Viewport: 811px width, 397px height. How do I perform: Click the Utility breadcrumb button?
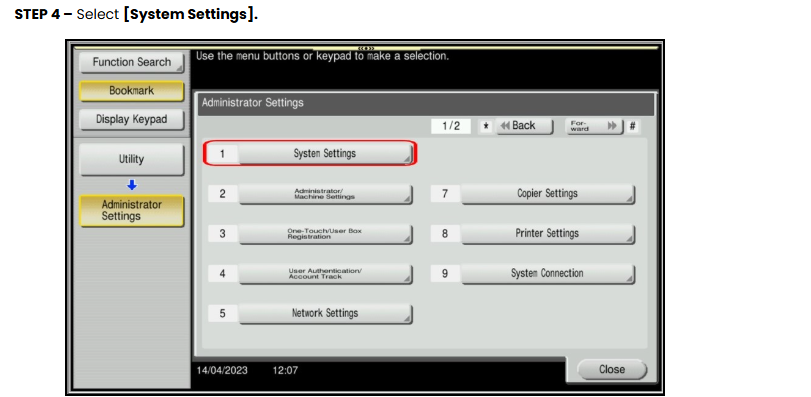pyautogui.click(x=131, y=160)
